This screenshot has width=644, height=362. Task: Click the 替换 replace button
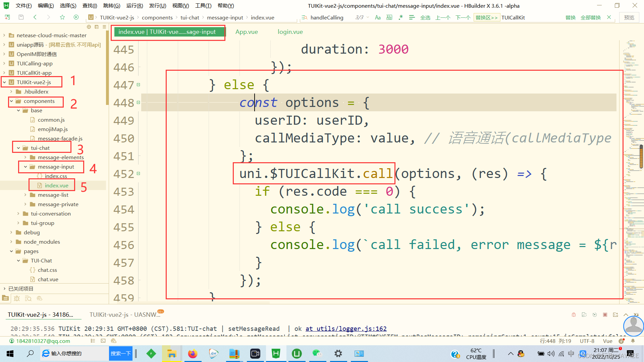click(x=571, y=17)
